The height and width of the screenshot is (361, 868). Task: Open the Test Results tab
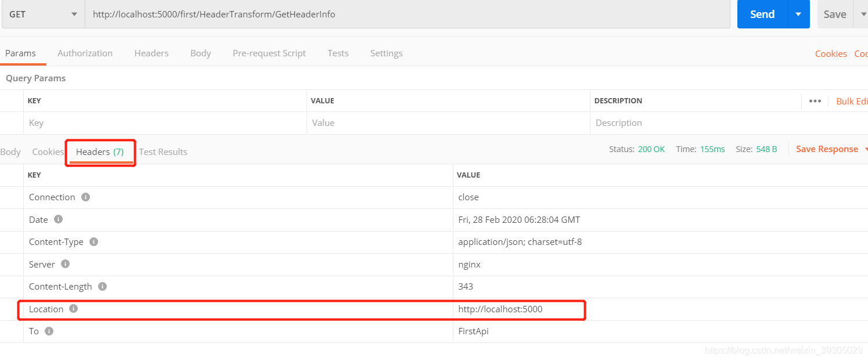coord(163,152)
